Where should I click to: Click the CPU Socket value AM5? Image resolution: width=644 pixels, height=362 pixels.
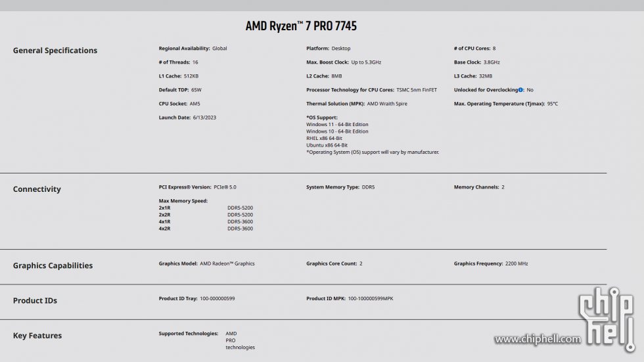point(195,104)
